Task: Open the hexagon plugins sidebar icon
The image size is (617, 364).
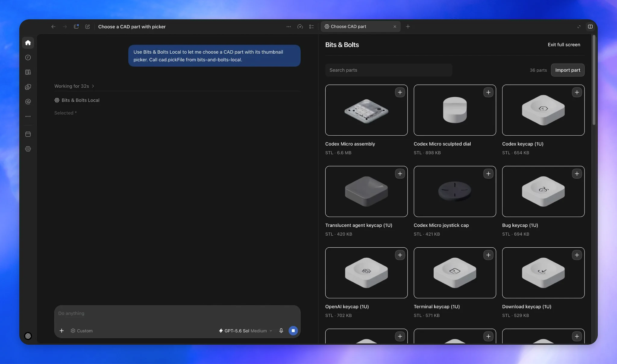Action: [x=28, y=149]
